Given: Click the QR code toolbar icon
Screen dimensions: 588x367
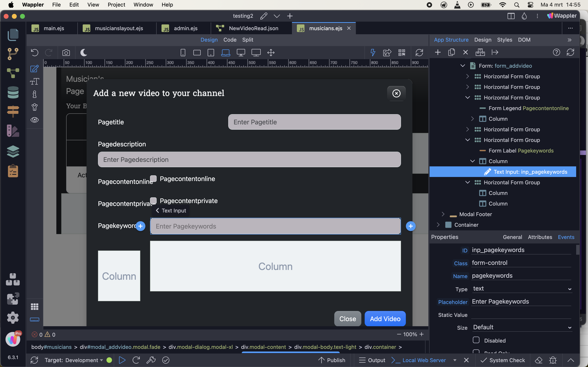Looking at the screenshot, I should [x=402, y=53].
